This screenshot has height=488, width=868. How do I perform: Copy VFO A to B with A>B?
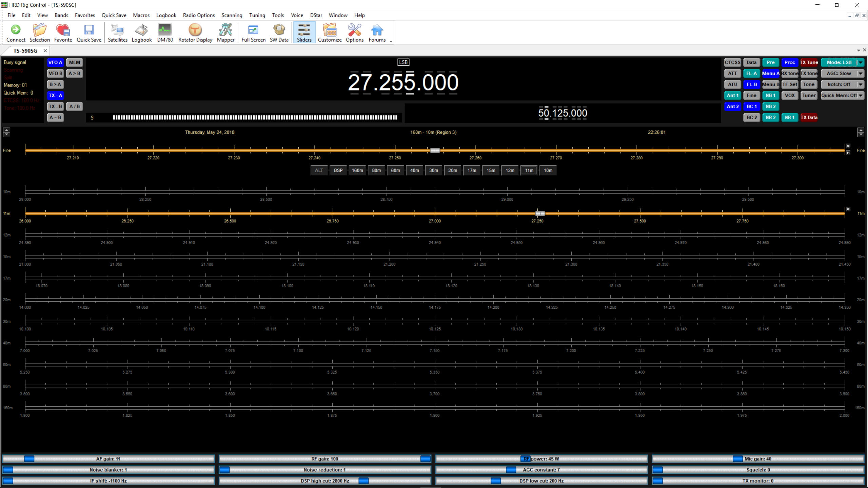74,73
